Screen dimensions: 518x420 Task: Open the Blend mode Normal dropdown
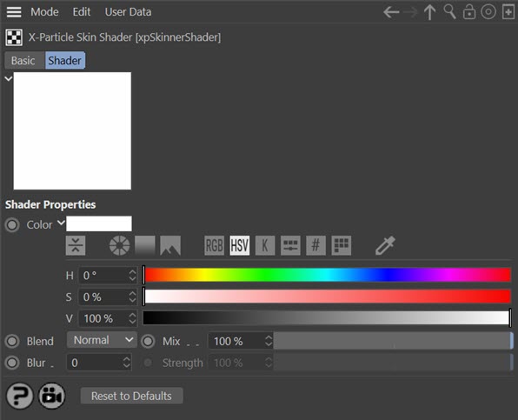click(102, 340)
